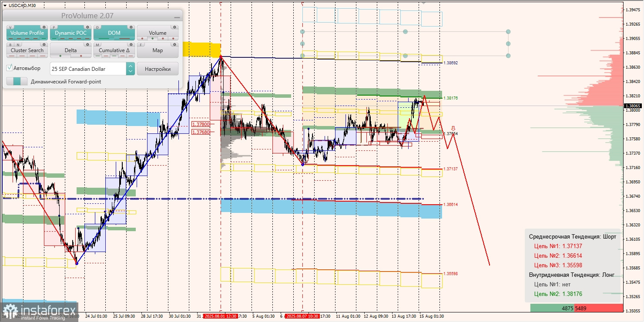Open Delta gear settings
The image size is (644, 322).
87,44
